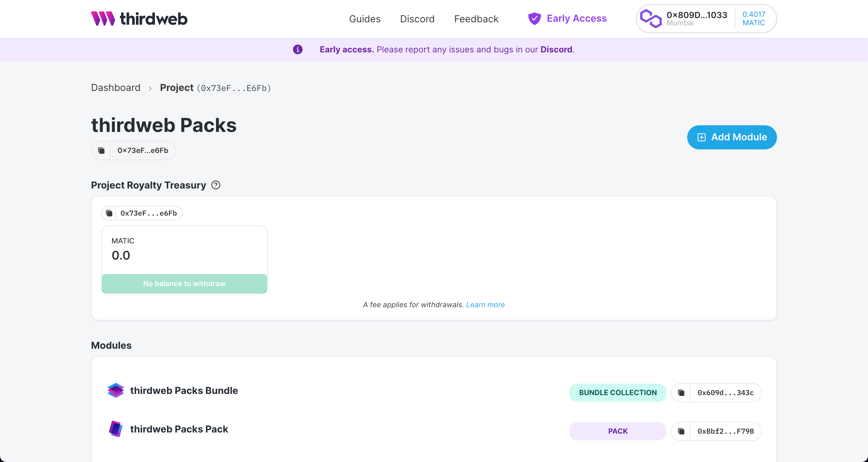Click the (0x73eF...E6Fb) breadcrumb address
Viewport: 868px width, 462px height.
tap(234, 88)
